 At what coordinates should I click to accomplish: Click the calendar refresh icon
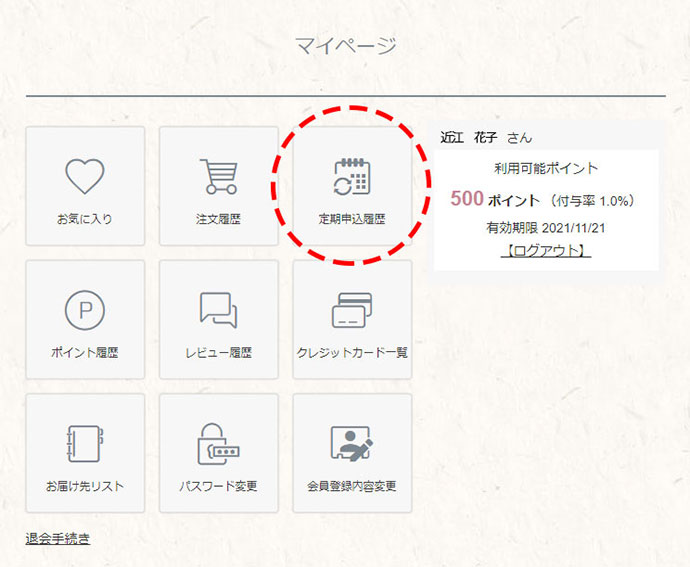point(352,176)
